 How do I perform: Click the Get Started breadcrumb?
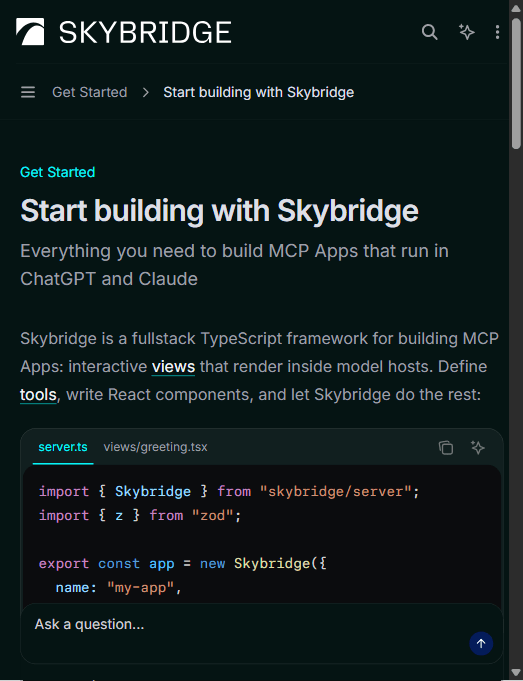coord(89,92)
